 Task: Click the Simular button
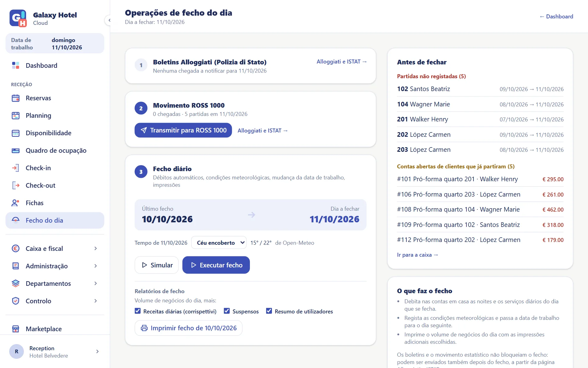(x=156, y=265)
